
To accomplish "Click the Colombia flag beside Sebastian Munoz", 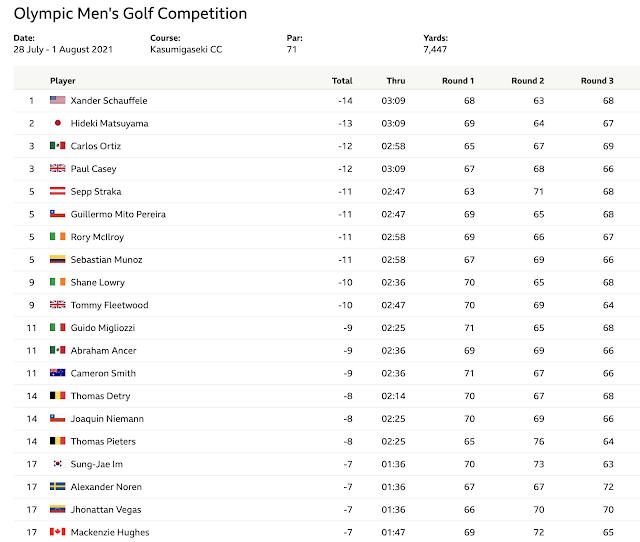I will [x=57, y=260].
